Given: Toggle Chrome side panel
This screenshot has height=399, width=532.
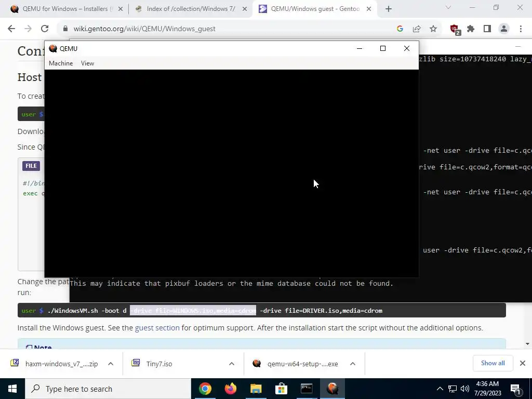Looking at the screenshot, I should click(487, 29).
